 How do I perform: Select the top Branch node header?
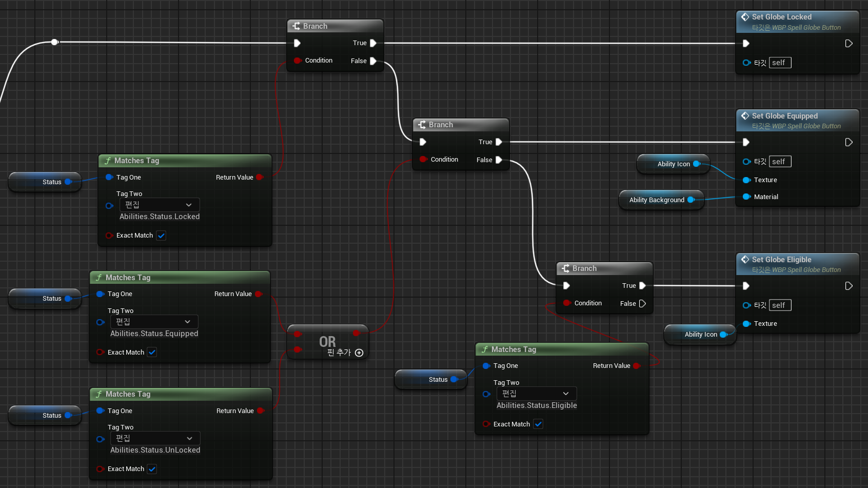(335, 26)
